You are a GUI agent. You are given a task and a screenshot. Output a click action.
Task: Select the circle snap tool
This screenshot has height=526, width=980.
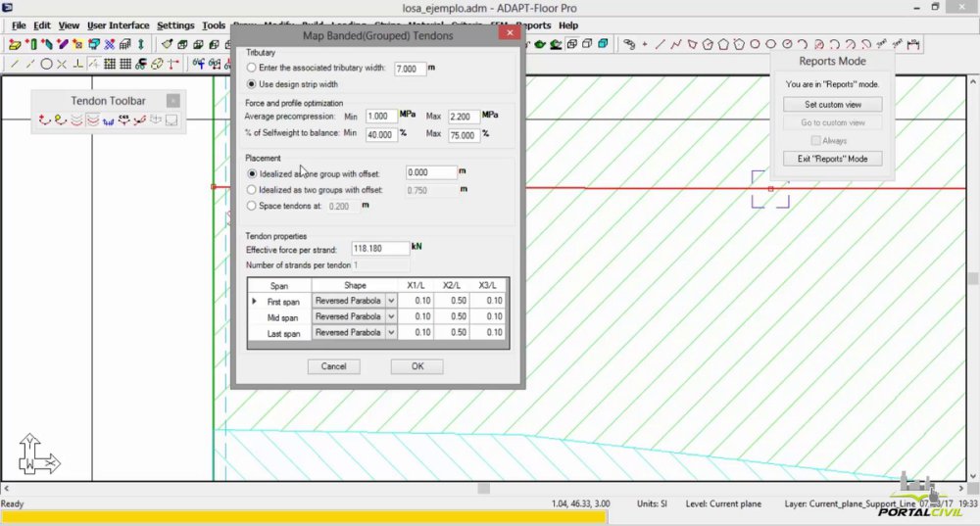coord(46,64)
